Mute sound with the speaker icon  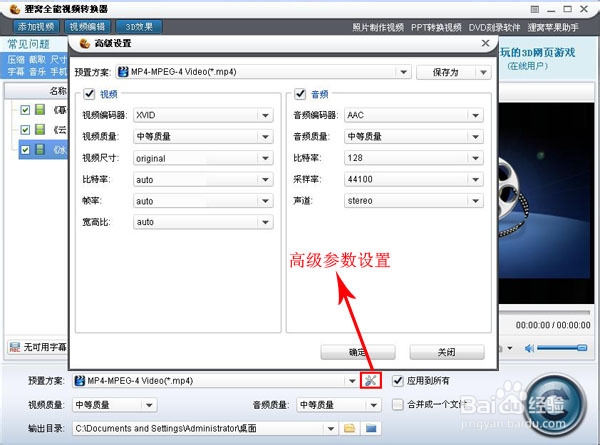click(529, 348)
